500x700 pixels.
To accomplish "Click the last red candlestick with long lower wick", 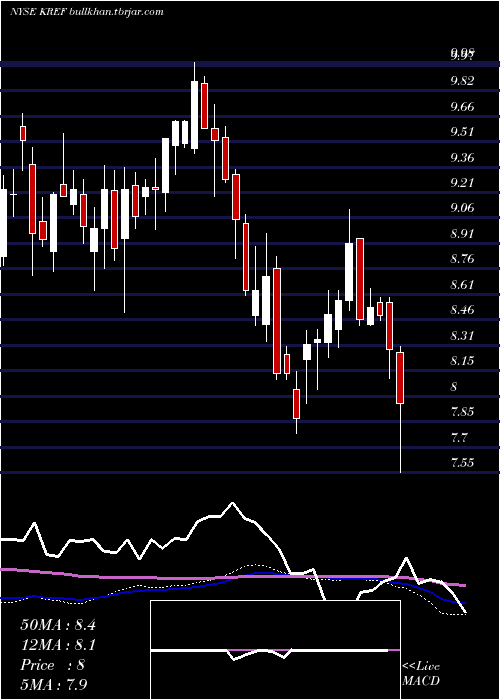I will click(400, 408).
